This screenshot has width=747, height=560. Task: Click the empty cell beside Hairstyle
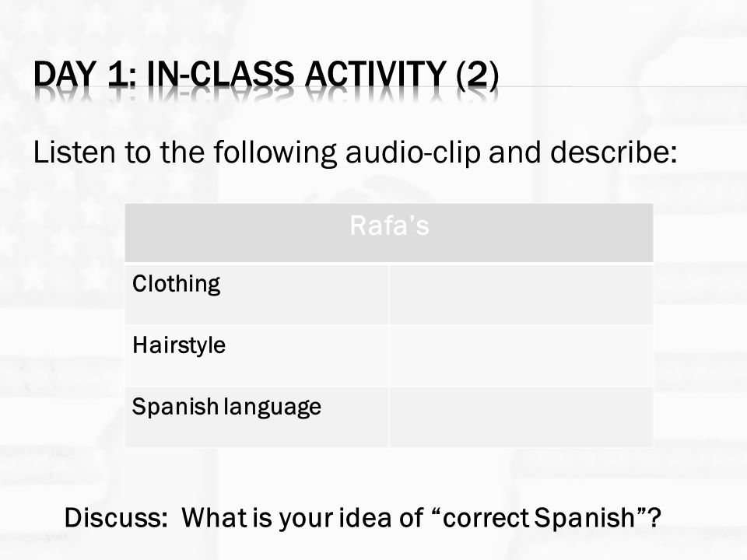(521, 355)
